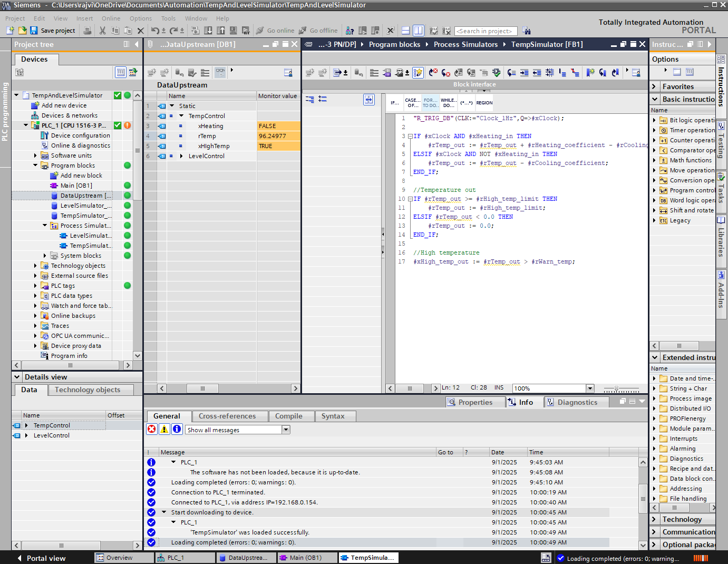
Task: Toggle the information messages filter icon
Action: click(177, 430)
